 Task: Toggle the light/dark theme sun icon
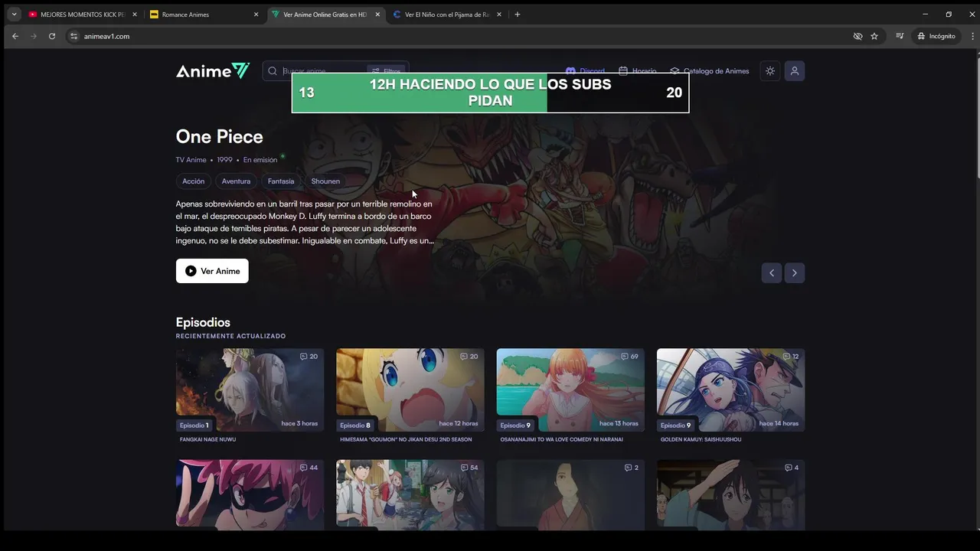coord(770,71)
